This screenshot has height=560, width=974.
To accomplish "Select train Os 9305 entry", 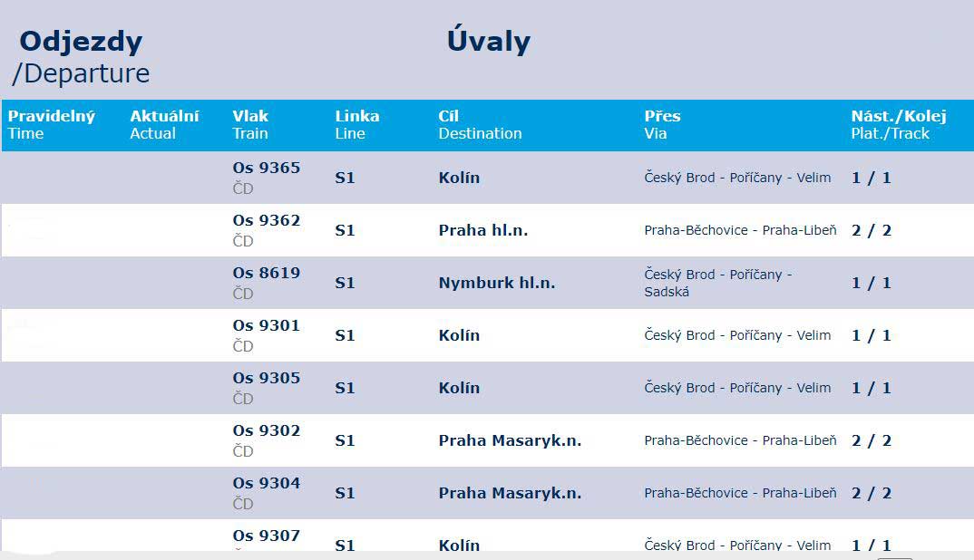I will (x=488, y=388).
